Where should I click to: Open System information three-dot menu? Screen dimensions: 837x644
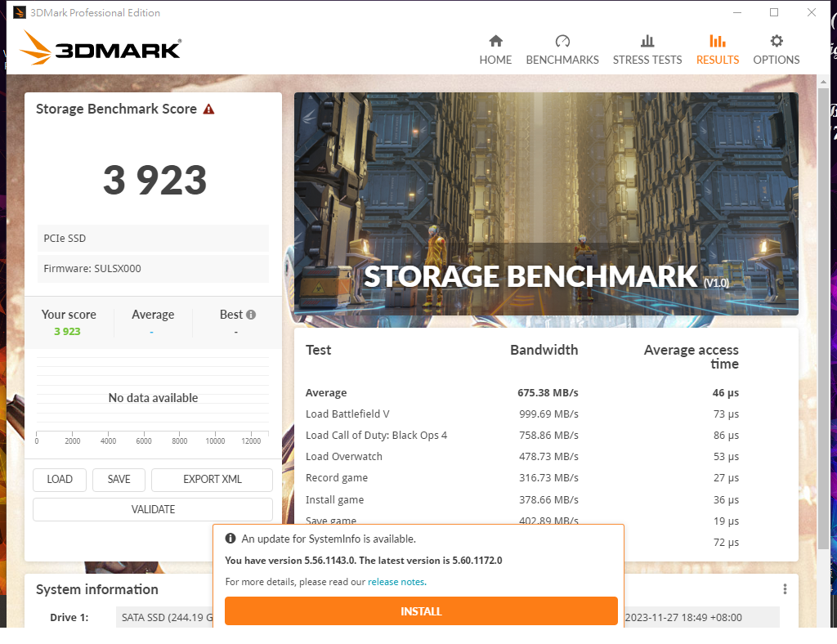pyautogui.click(x=785, y=588)
